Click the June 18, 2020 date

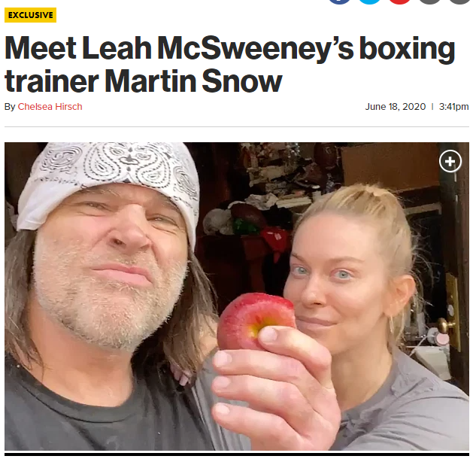[x=396, y=107]
